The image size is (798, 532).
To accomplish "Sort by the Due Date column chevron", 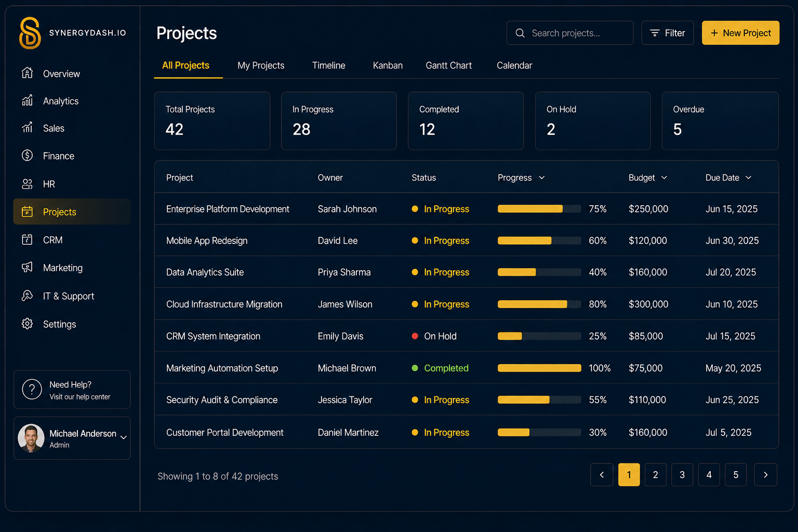I will [749, 178].
